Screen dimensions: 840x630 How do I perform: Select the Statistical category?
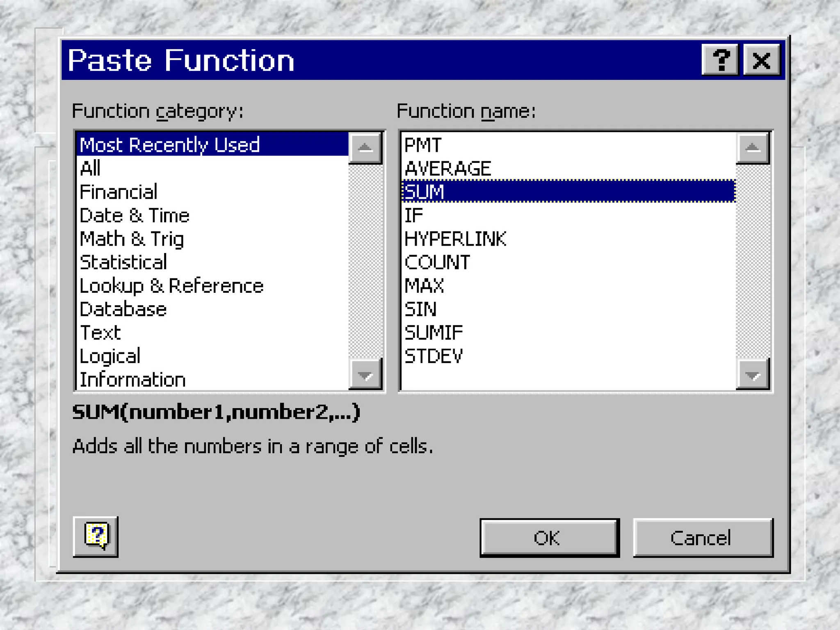(x=123, y=262)
